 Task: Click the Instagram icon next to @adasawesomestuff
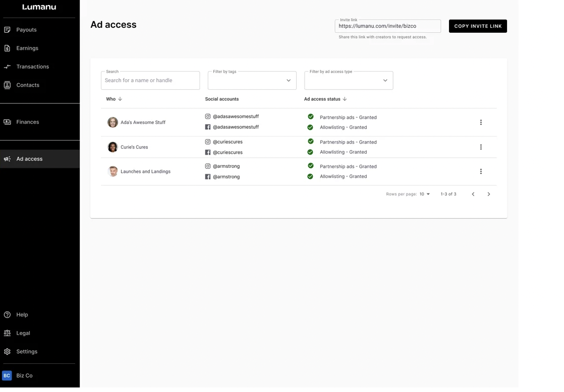(208, 116)
